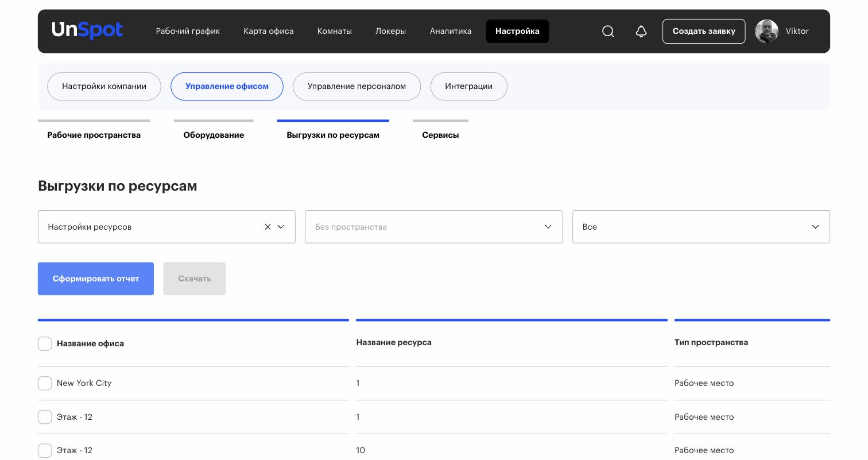Image resolution: width=868 pixels, height=460 pixels.
Task: Select Настройка in top navigation
Action: point(517,31)
